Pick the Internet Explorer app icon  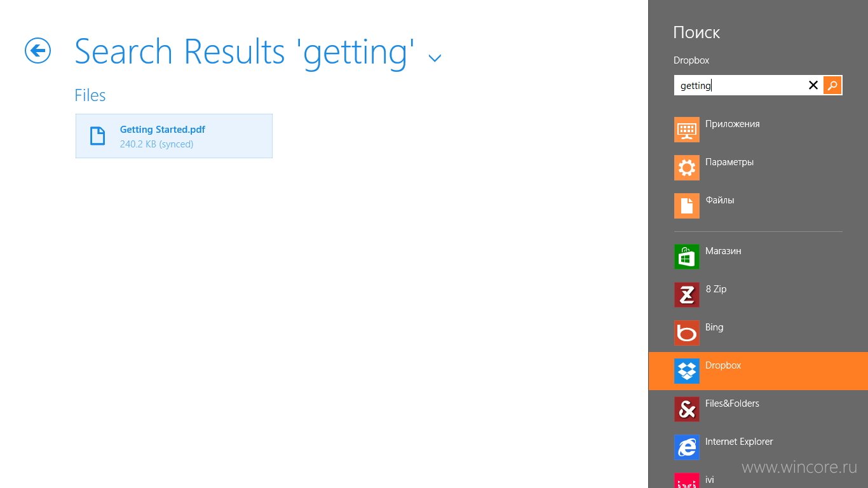coord(687,447)
